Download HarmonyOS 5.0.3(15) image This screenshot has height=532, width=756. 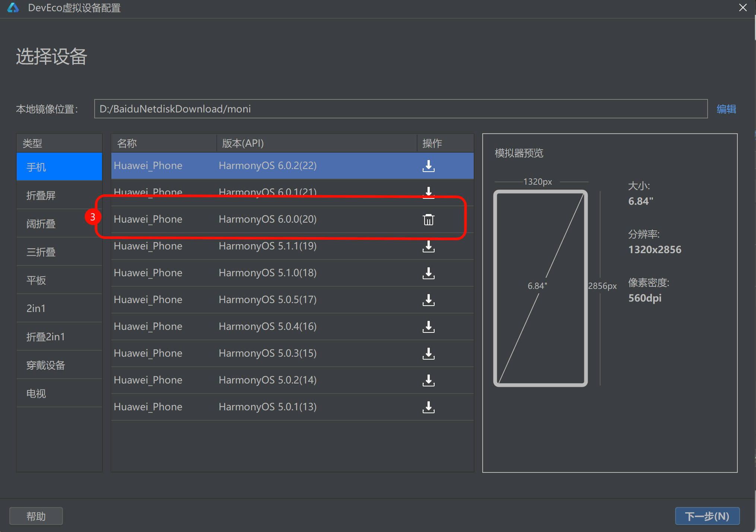pos(428,354)
